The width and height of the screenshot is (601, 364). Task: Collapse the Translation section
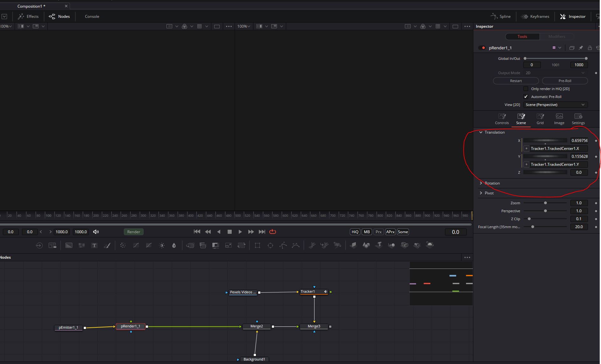pyautogui.click(x=481, y=132)
